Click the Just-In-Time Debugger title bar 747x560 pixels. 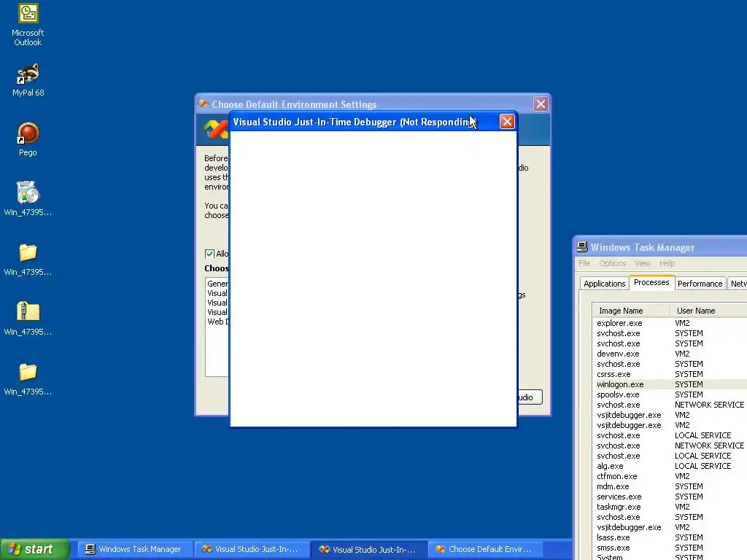click(365, 122)
